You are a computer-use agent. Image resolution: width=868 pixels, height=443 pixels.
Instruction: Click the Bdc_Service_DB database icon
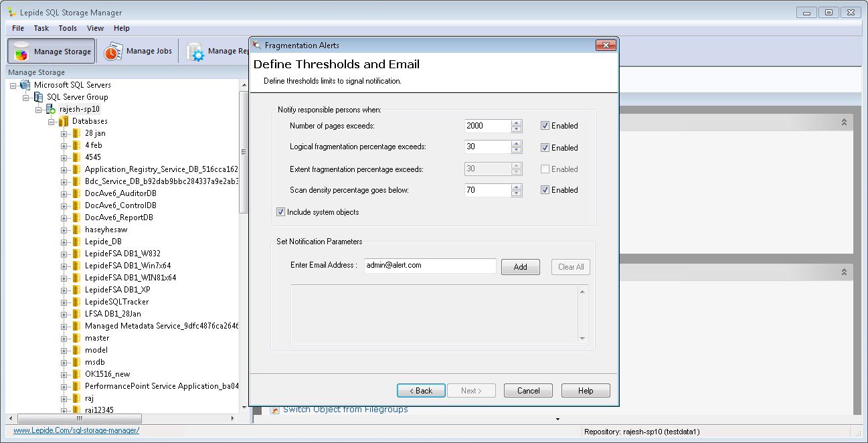coord(76,181)
